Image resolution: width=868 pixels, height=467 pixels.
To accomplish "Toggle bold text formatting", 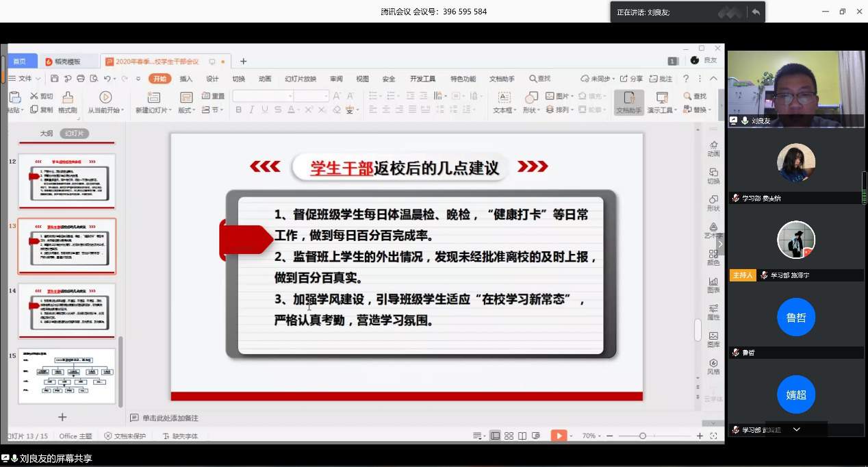I will [x=238, y=110].
